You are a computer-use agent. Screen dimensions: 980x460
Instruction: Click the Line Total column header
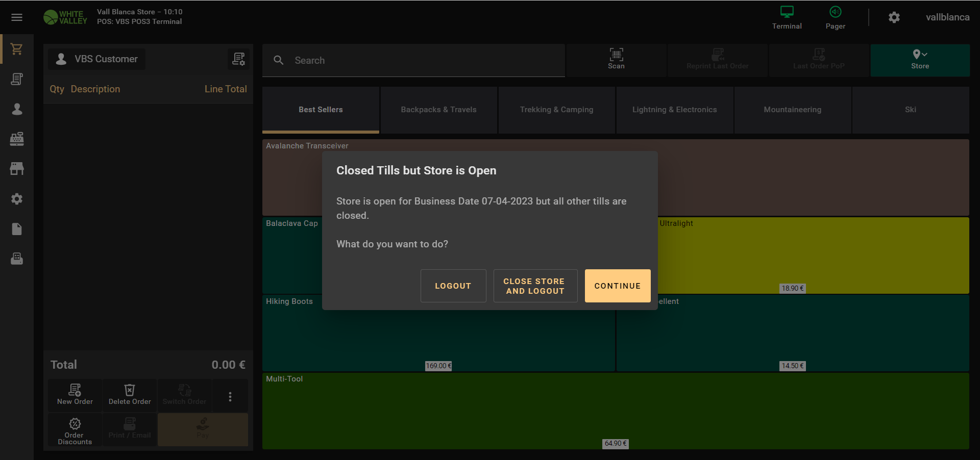226,89
